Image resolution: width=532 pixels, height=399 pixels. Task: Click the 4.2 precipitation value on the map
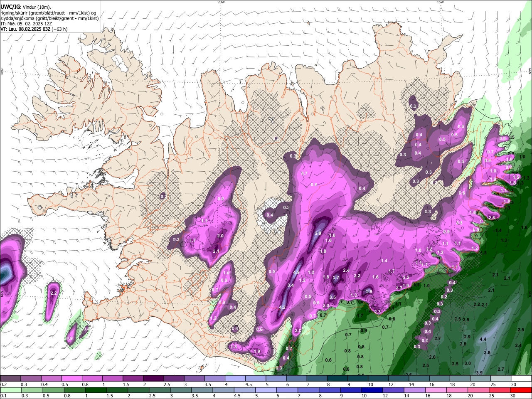click(x=282, y=307)
